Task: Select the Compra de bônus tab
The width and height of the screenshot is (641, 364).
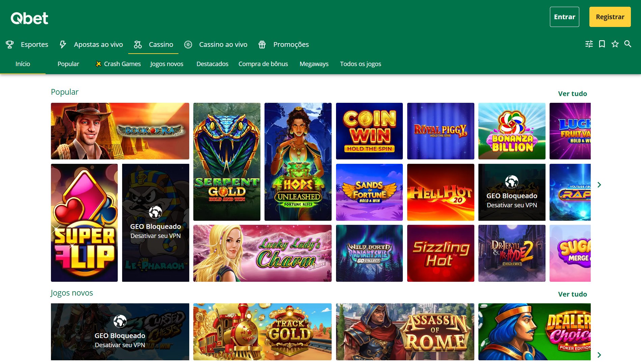Action: point(263,64)
